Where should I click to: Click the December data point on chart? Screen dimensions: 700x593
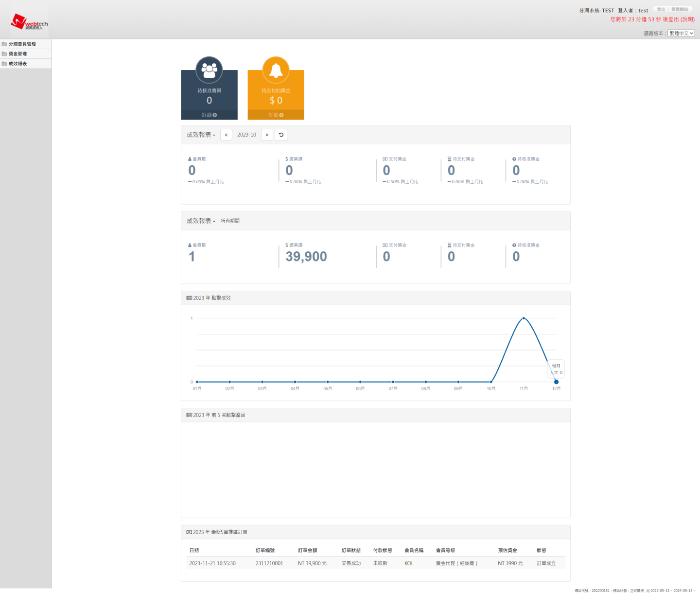(x=556, y=382)
